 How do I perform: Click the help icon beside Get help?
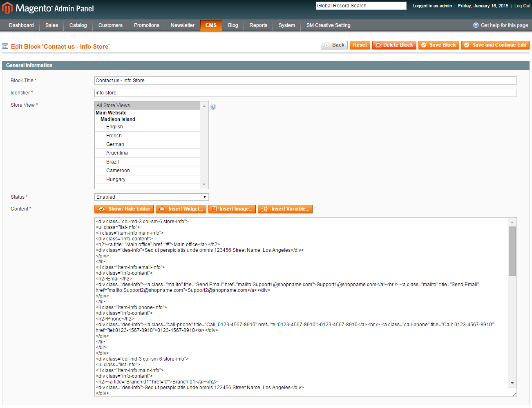476,25
